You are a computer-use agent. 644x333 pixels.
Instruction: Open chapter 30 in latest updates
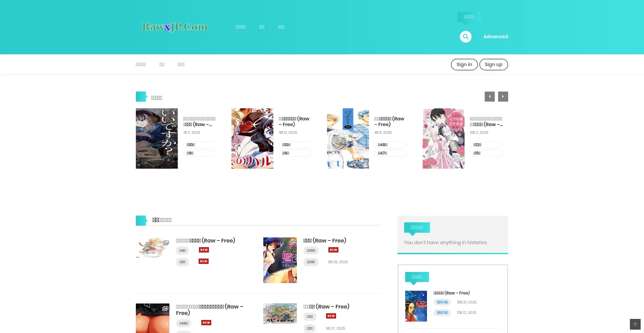point(311,251)
